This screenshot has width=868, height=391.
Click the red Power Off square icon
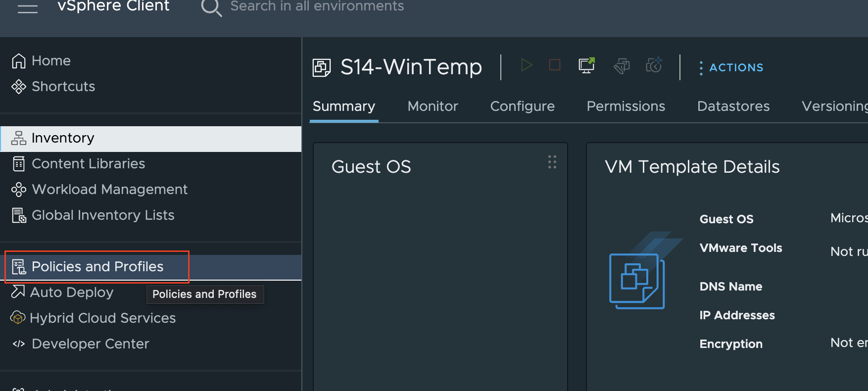click(x=555, y=65)
